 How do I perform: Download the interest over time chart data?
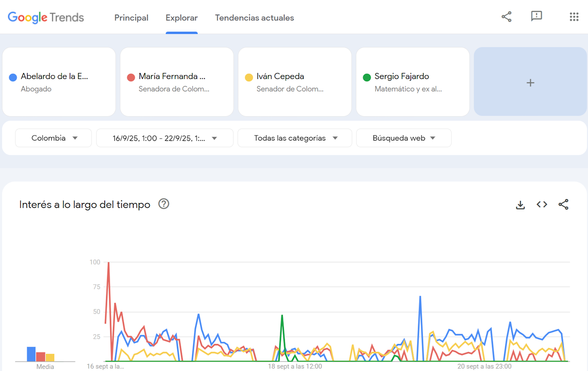click(x=520, y=205)
